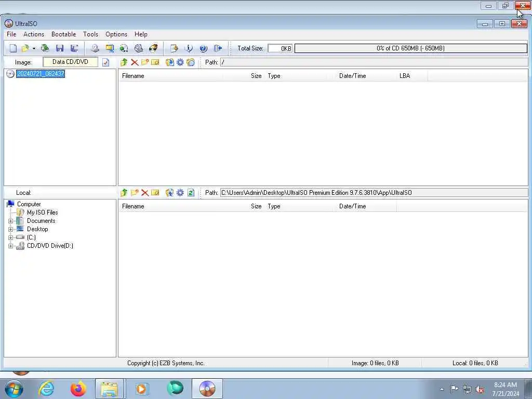This screenshot has height=399, width=532.
Task: Open Windows Explorer from the taskbar
Action: tap(109, 389)
